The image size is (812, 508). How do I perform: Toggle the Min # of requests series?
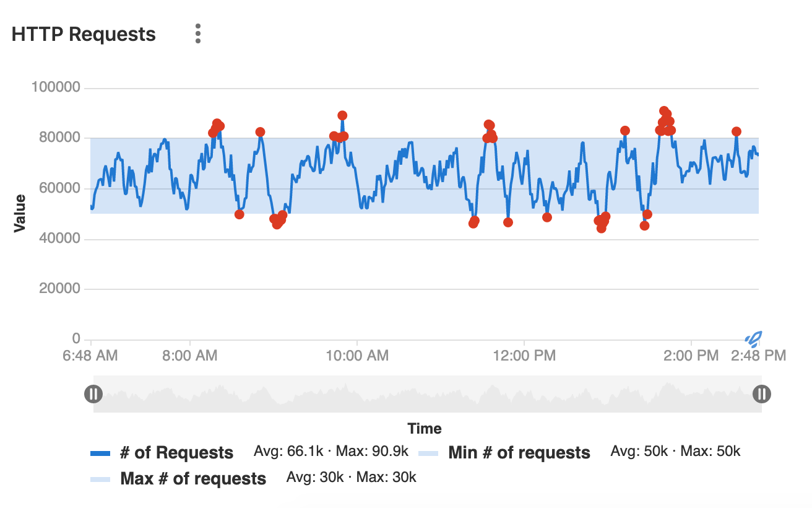[518, 452]
